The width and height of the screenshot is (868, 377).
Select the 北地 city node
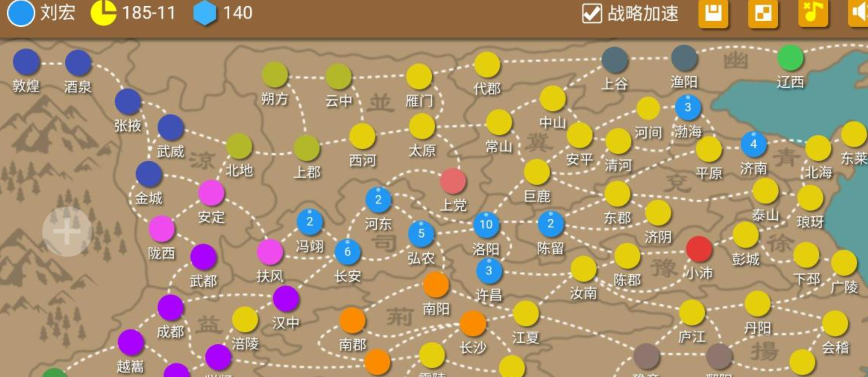[239, 146]
